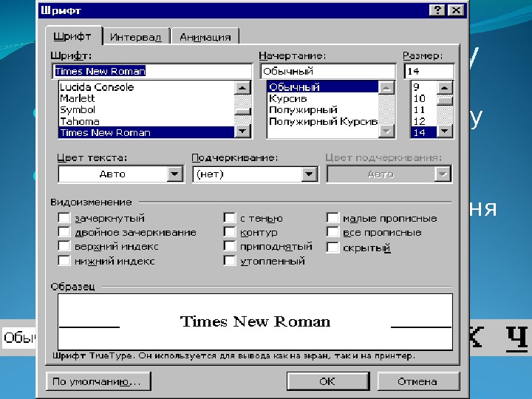Screen dimensions: 532x399
Task: Enable контур outline checkbox
Action: [x=229, y=232]
